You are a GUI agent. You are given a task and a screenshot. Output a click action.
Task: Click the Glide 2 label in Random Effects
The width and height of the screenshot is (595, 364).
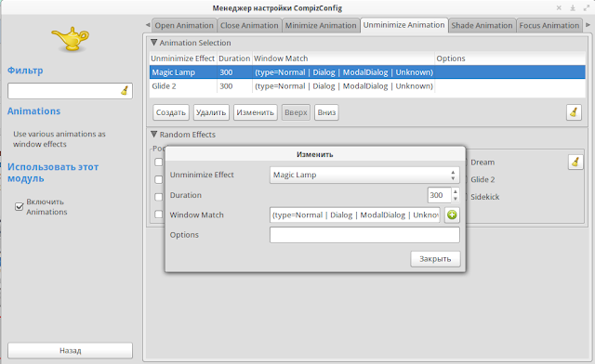[x=483, y=179]
